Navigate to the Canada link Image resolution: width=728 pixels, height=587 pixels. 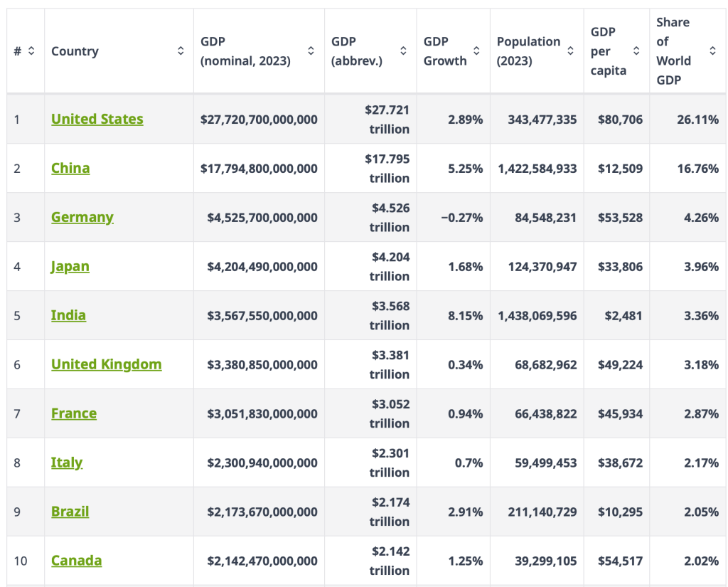coord(77,561)
